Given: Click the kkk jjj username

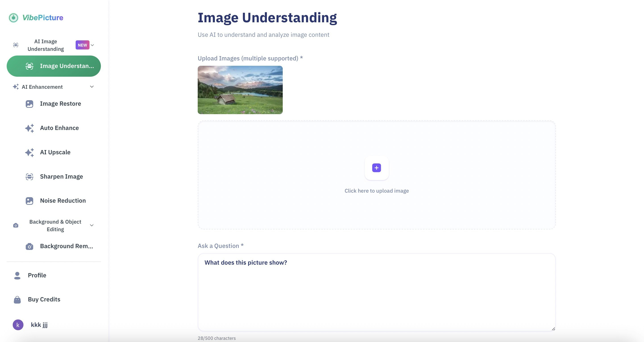Looking at the screenshot, I should pos(39,325).
